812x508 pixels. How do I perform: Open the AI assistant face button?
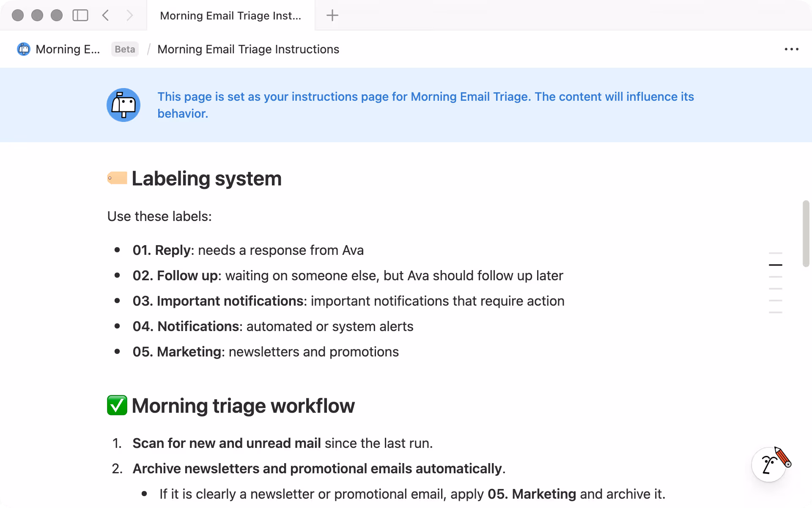769,465
